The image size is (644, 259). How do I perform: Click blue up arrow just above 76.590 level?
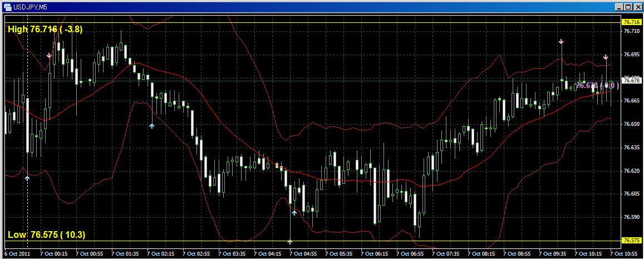pos(294,212)
